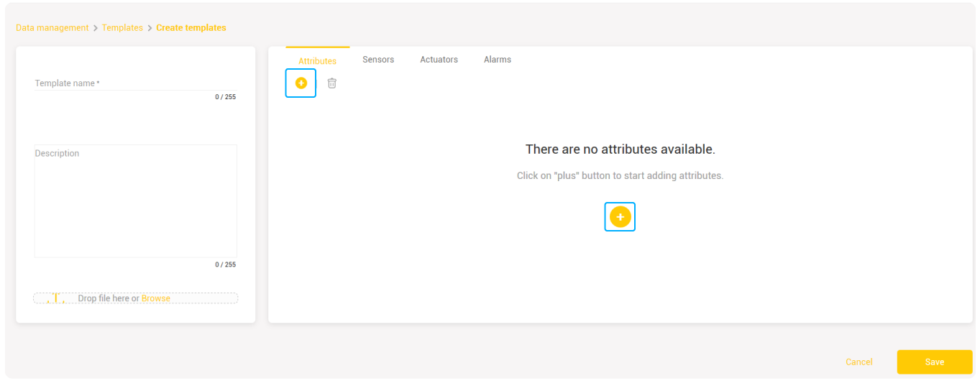Go to Data management breadcrumb
Image resolution: width=980 pixels, height=381 pixels.
click(x=52, y=28)
